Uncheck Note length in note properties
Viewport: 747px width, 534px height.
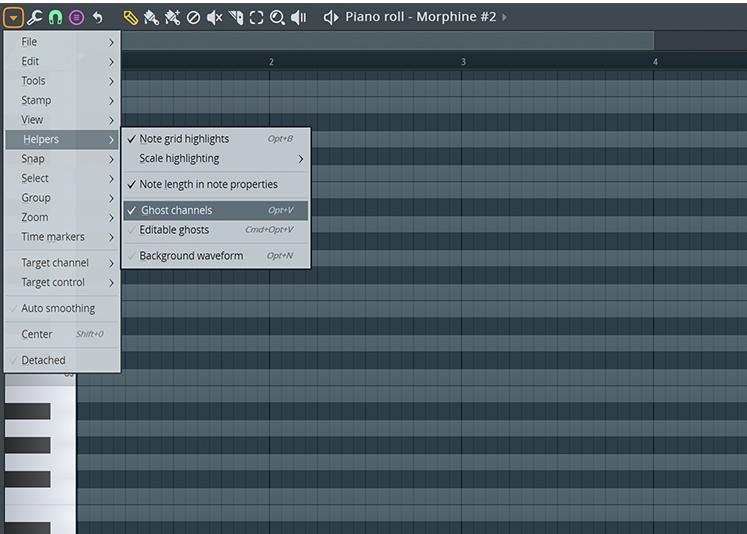tap(208, 184)
